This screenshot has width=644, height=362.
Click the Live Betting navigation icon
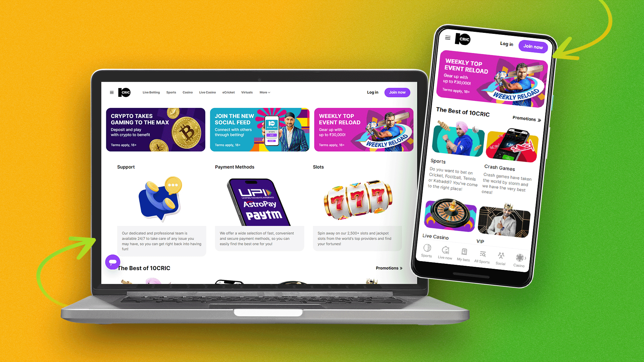pos(151,92)
